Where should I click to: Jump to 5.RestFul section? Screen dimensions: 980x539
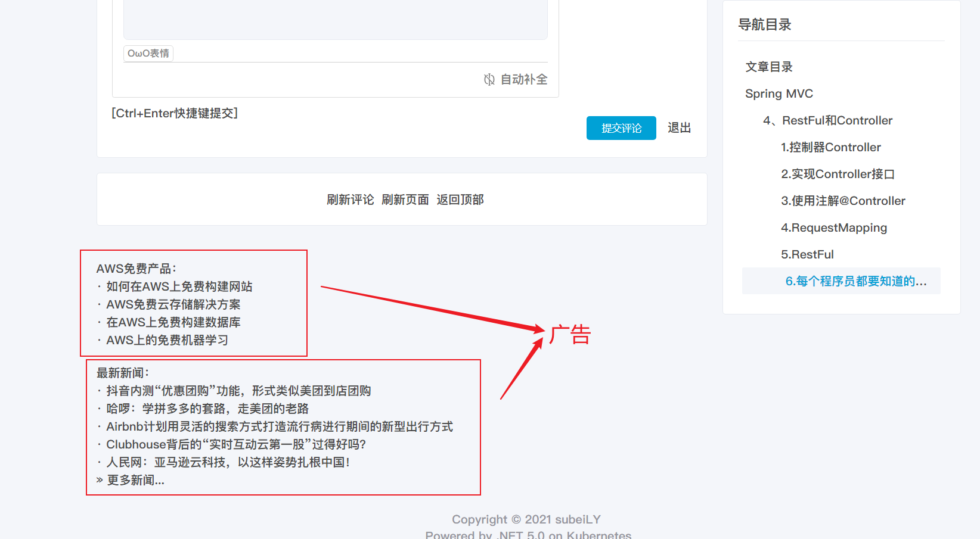coord(808,254)
